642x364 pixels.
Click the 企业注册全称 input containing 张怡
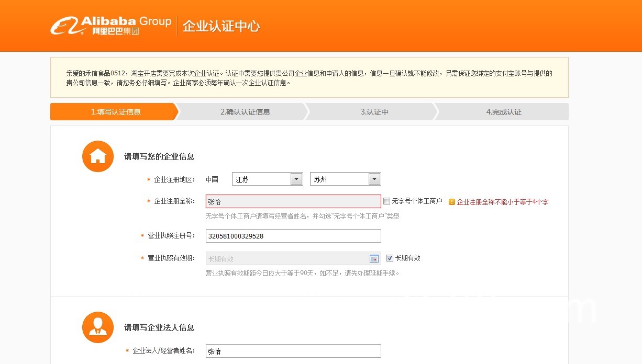pyautogui.click(x=293, y=201)
